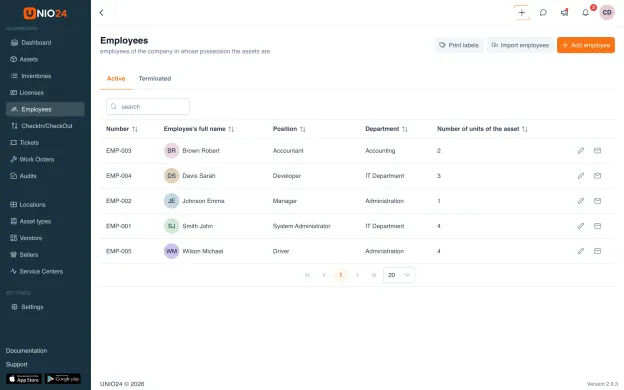Email Brown Robert via envelope icon

pos(597,151)
